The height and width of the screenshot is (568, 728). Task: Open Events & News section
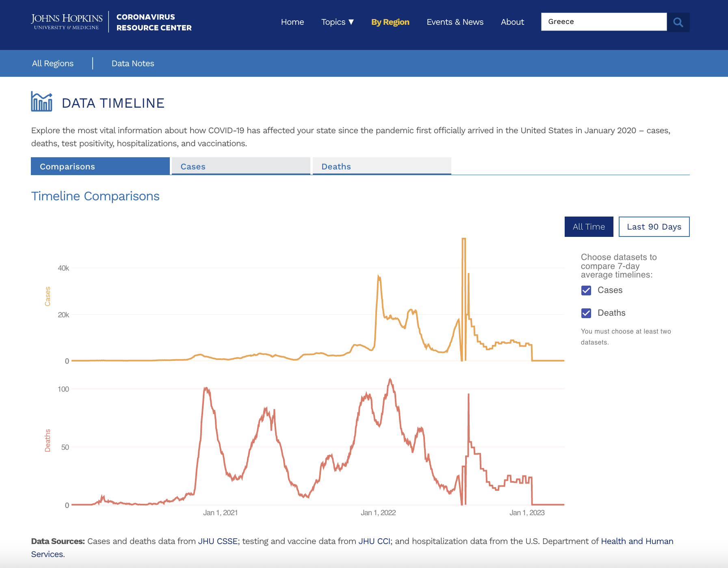tap(455, 22)
